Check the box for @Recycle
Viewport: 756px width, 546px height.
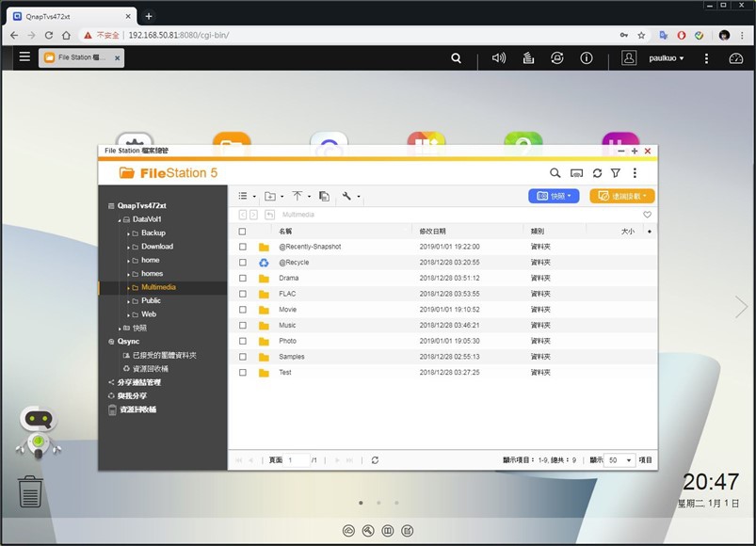[x=243, y=263]
